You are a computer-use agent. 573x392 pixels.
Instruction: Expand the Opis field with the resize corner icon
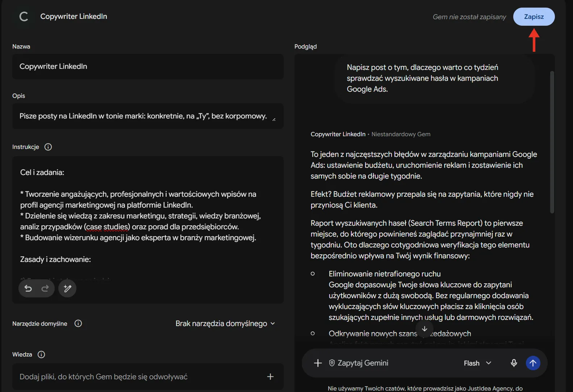tap(274, 120)
